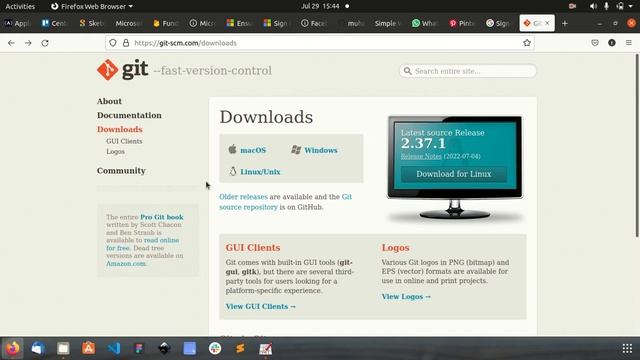Open Inkscape from the dock
The image size is (640, 360).
pyautogui.click(x=164, y=348)
